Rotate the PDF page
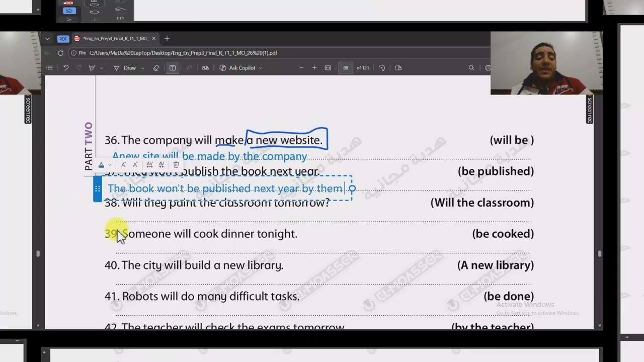 382,68
